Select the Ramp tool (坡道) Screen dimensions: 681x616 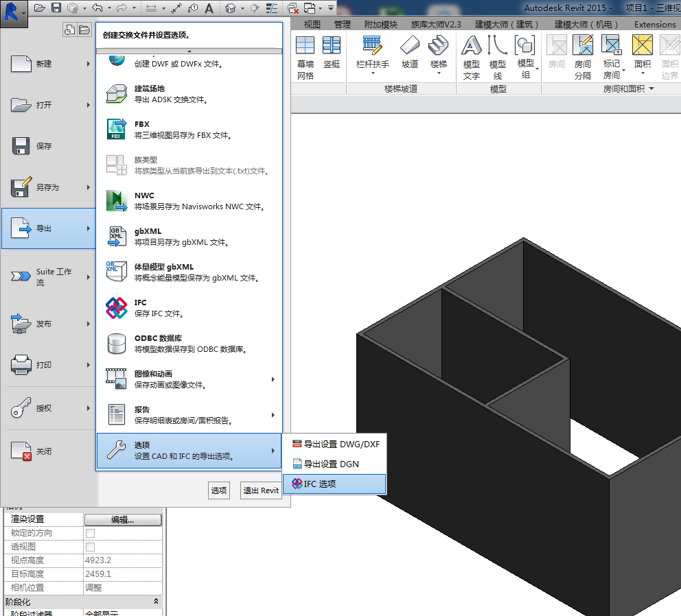pos(410,53)
